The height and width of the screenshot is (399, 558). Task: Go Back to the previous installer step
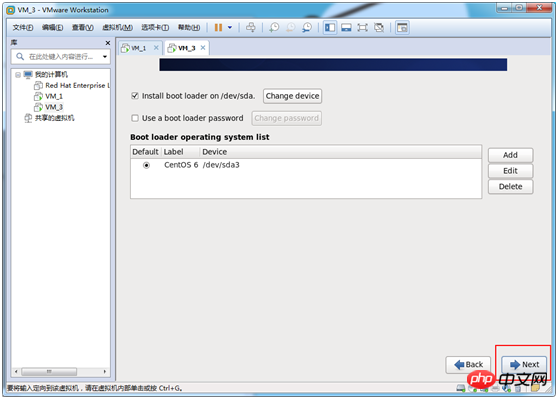[x=468, y=364]
